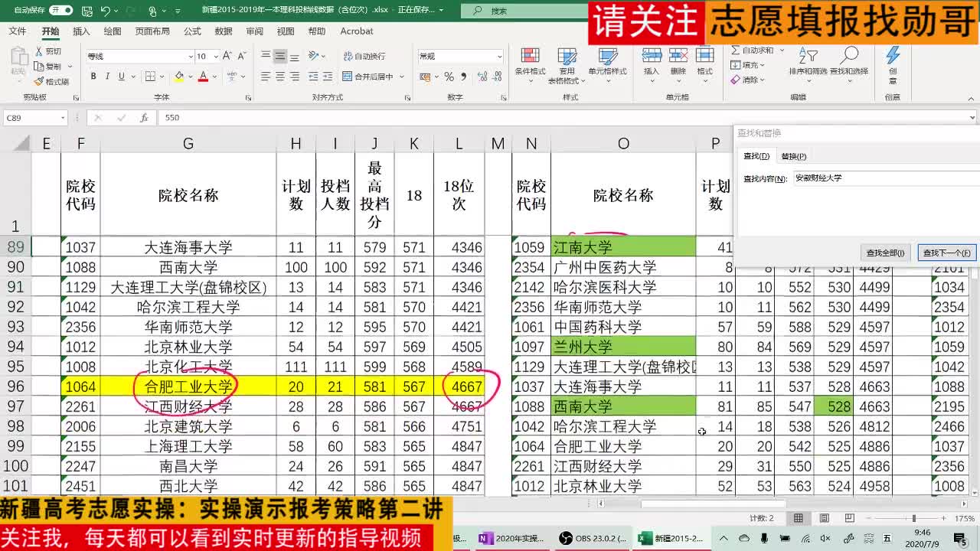This screenshot has width=980, height=551.
Task: Open the font name 等线 dropdown
Action: [x=191, y=57]
